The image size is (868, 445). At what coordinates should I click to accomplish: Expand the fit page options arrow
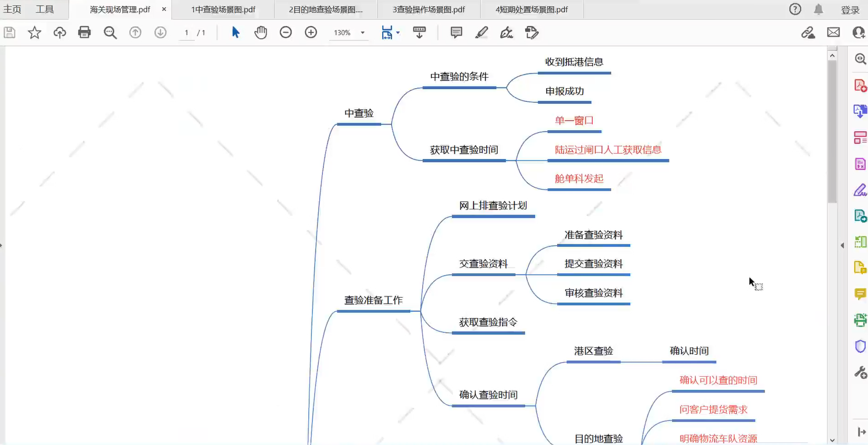click(x=398, y=33)
